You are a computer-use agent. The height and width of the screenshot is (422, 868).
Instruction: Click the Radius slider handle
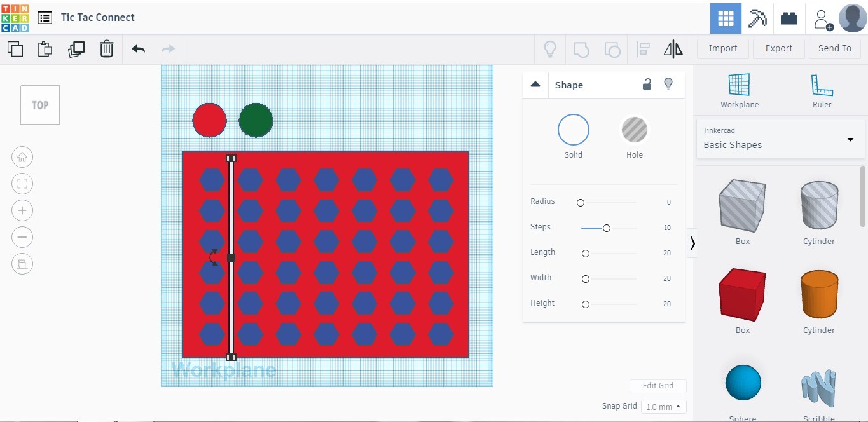[580, 203]
